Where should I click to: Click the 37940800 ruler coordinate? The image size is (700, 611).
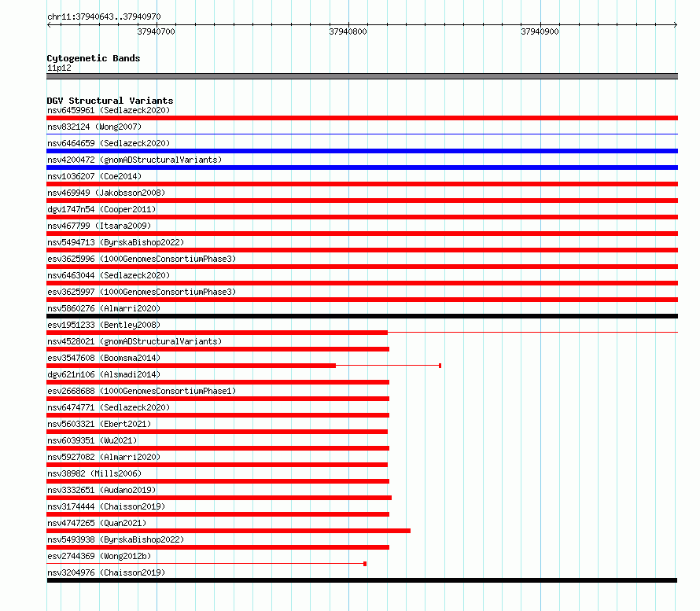tap(348, 31)
